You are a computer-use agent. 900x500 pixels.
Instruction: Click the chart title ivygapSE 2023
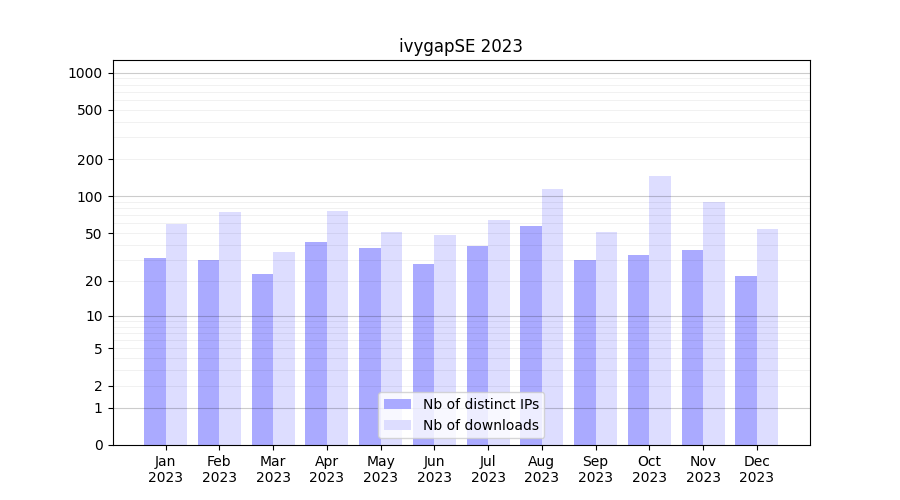point(461,46)
